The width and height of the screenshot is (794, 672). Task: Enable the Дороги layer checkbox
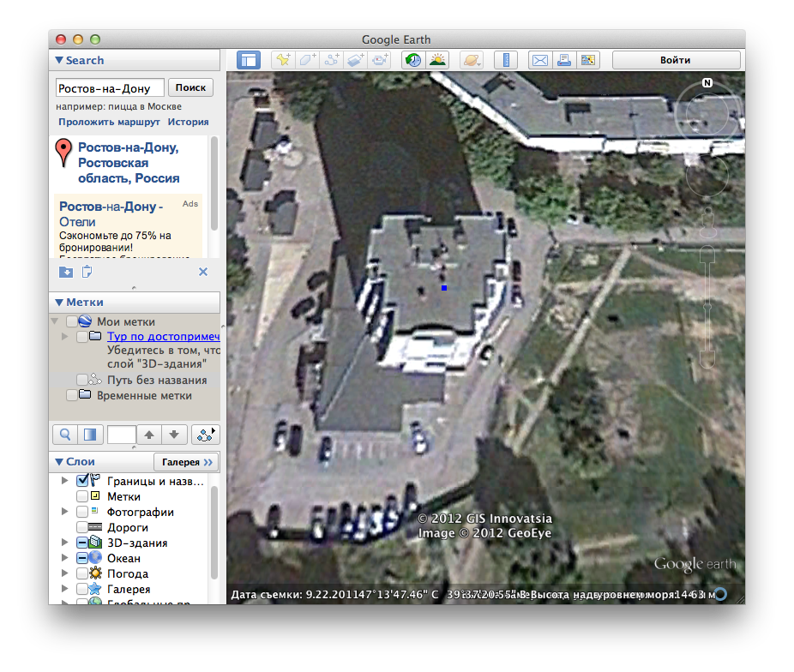pos(82,527)
